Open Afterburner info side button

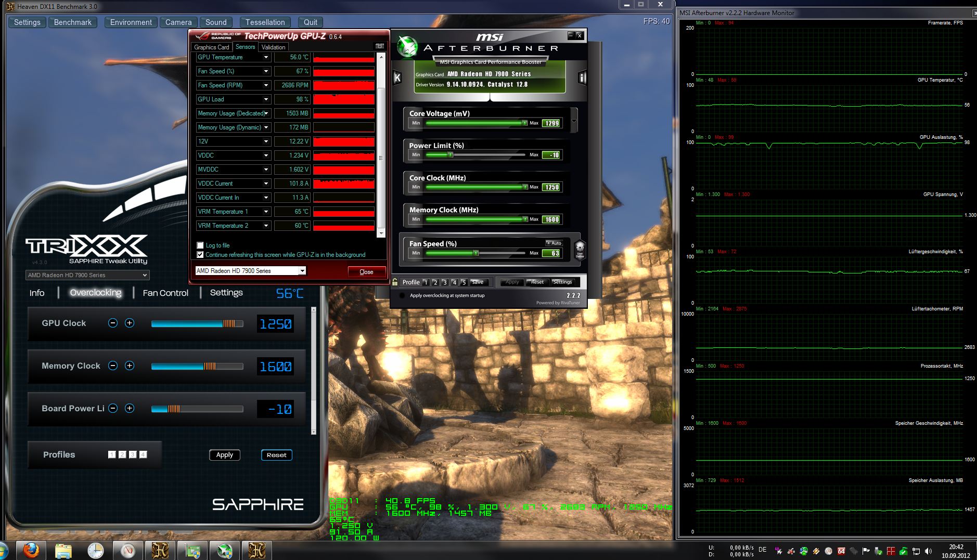click(x=582, y=78)
